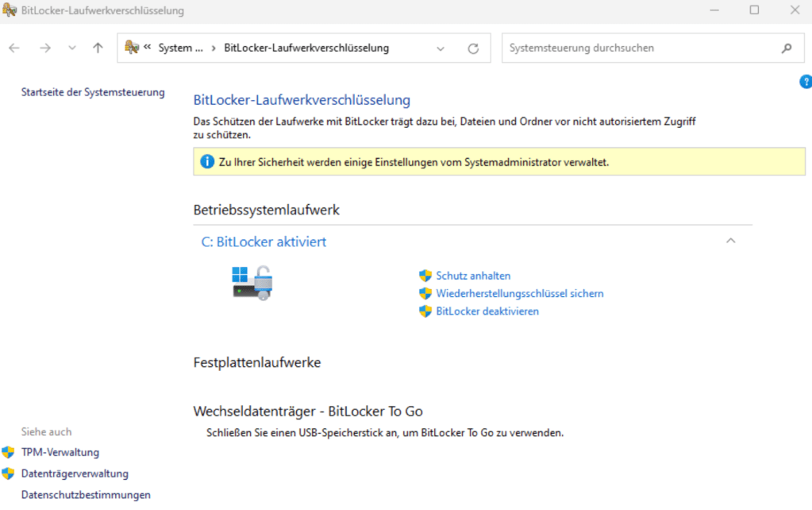Click the shield icon beside Schutz anhalten
The width and height of the screenshot is (812, 510).
click(425, 276)
